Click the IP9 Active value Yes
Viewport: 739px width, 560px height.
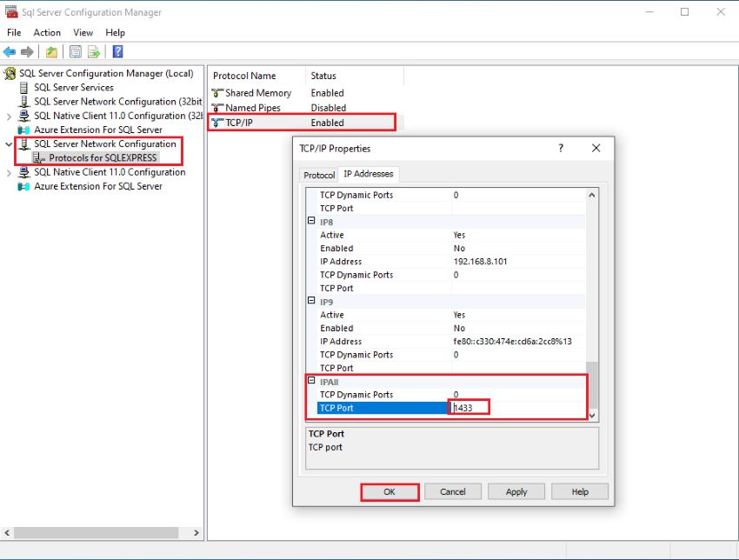pos(459,315)
